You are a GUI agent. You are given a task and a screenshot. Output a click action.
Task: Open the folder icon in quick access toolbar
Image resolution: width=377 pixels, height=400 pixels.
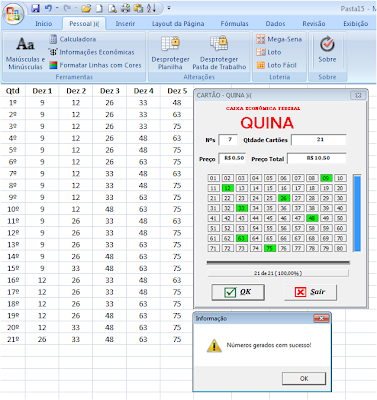tap(86, 9)
